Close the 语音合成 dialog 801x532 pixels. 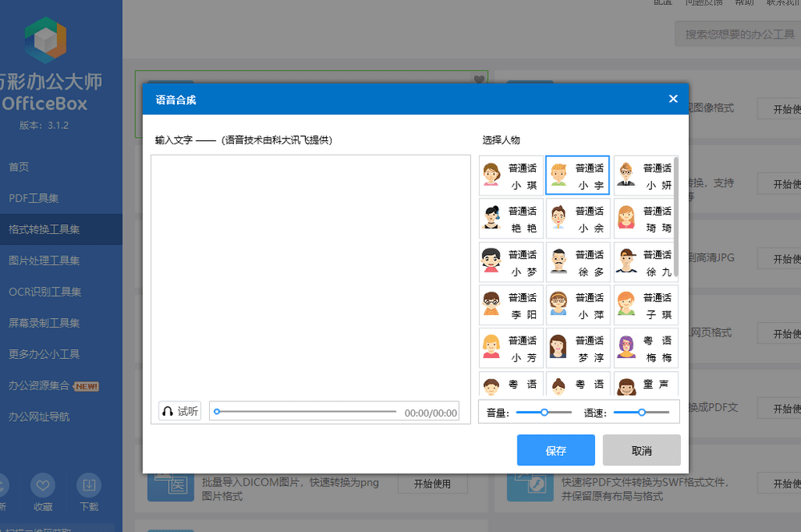(673, 99)
